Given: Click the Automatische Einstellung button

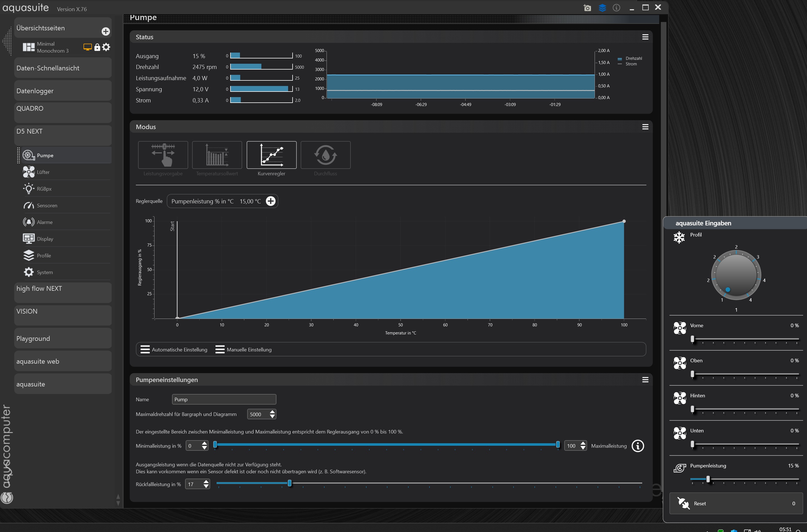Looking at the screenshot, I should tap(174, 349).
